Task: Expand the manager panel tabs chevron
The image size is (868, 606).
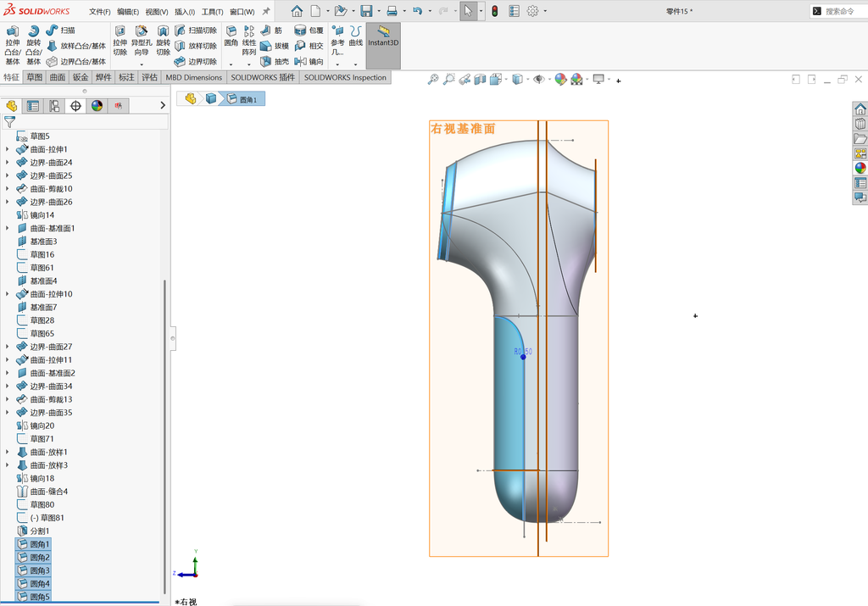Action: 163,105
